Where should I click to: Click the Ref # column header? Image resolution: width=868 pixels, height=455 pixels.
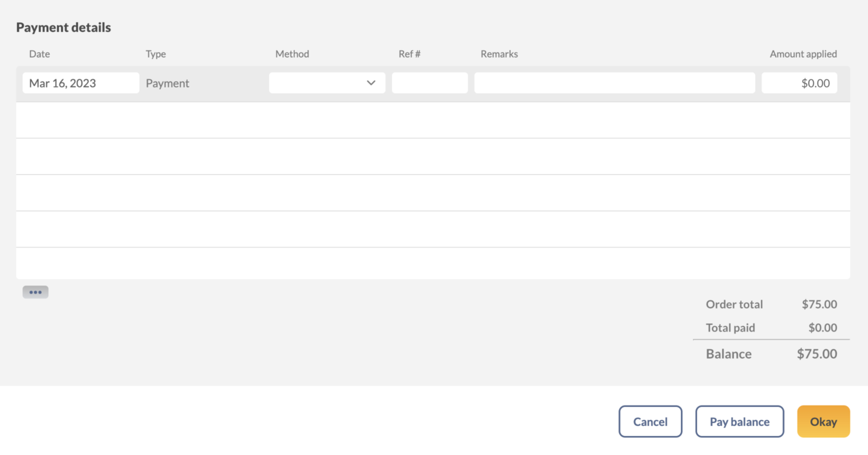(410, 54)
